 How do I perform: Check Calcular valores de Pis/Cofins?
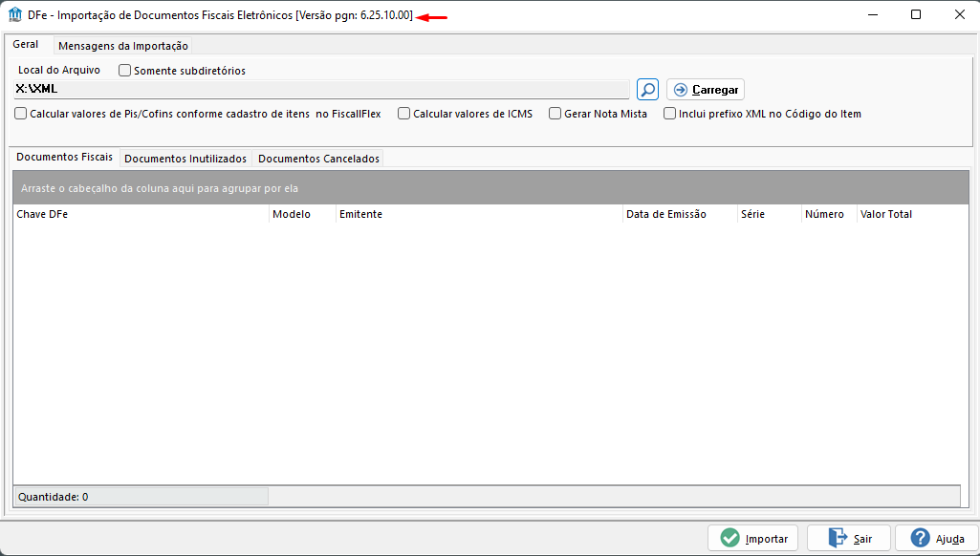click(20, 113)
